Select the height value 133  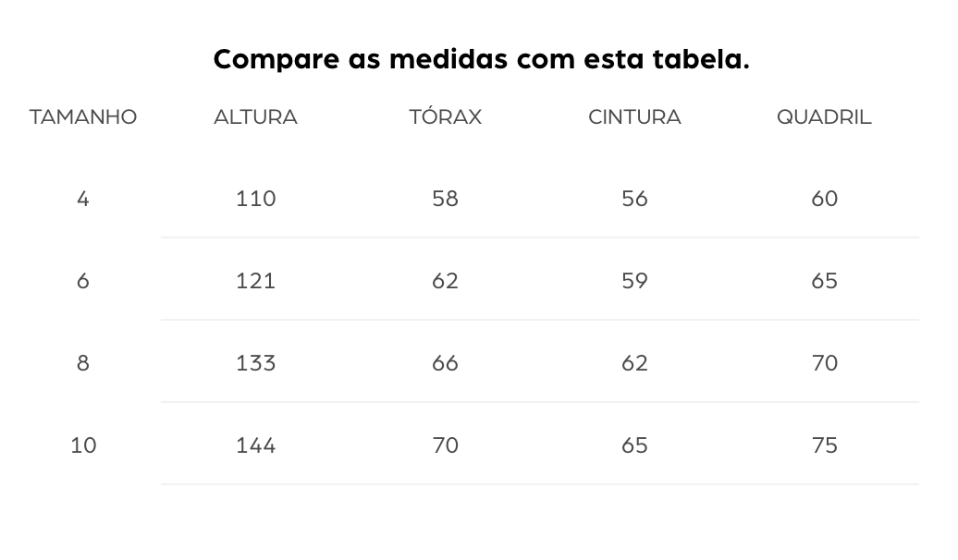[255, 363]
